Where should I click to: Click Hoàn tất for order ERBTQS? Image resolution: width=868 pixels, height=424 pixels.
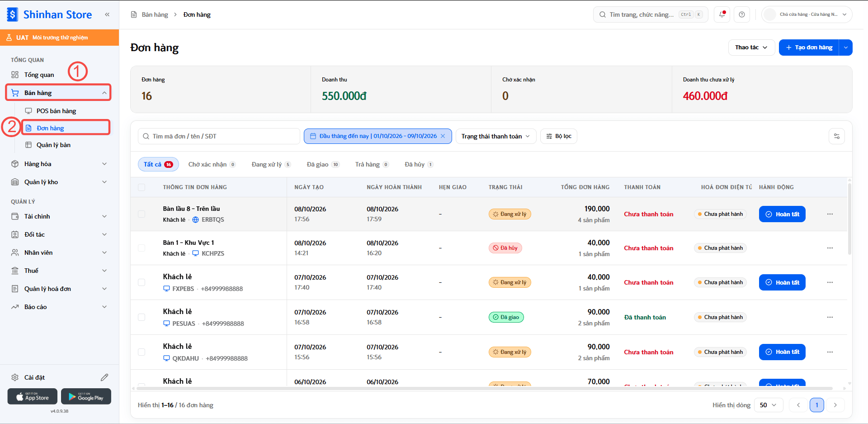point(782,214)
